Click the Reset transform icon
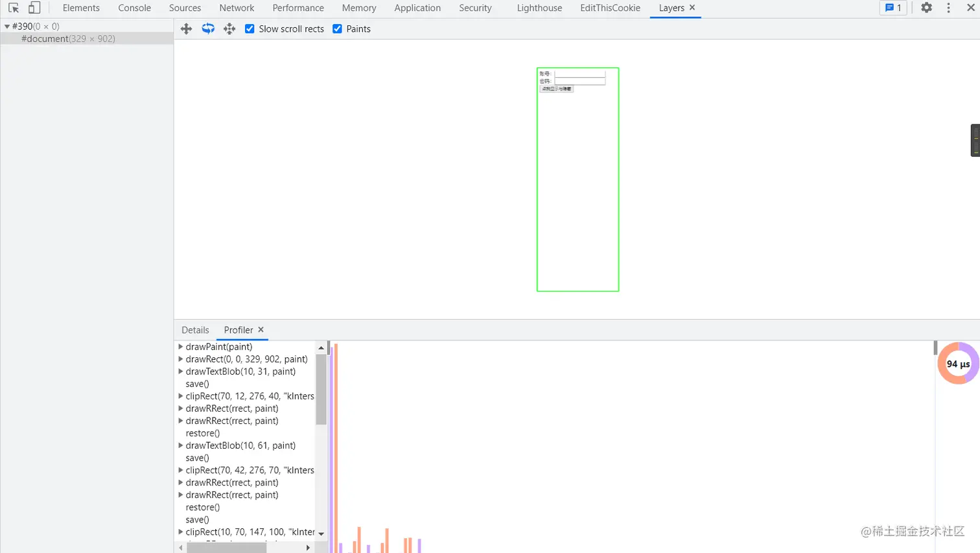980x553 pixels. point(229,29)
